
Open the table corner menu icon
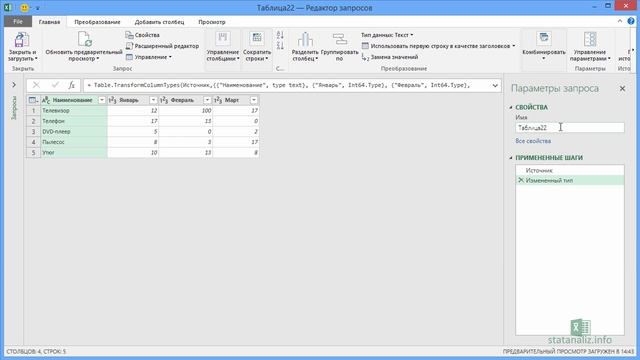point(33,100)
